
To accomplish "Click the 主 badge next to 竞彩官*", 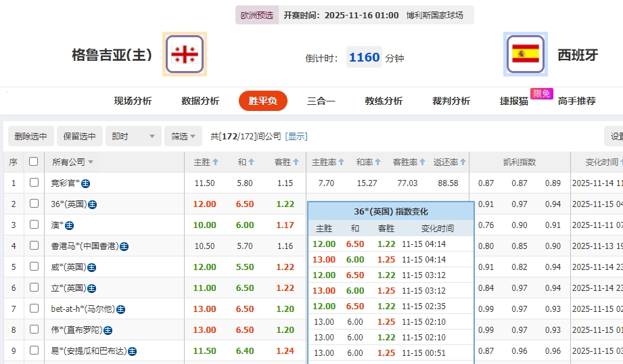I will tap(85, 183).
